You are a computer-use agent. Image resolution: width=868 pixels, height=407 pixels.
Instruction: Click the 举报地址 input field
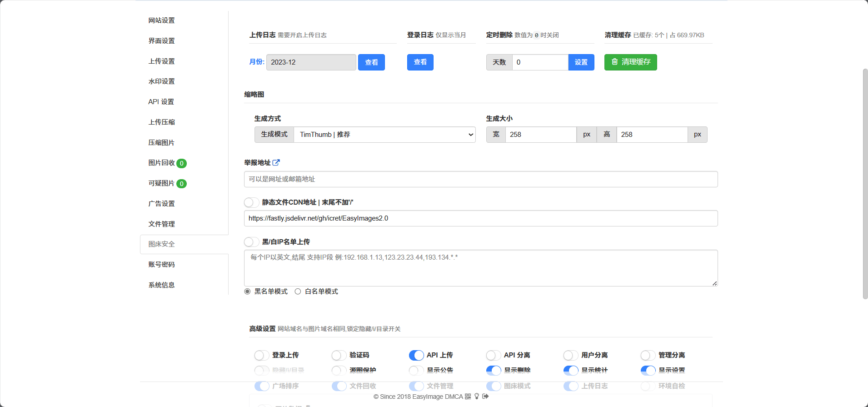tap(480, 179)
